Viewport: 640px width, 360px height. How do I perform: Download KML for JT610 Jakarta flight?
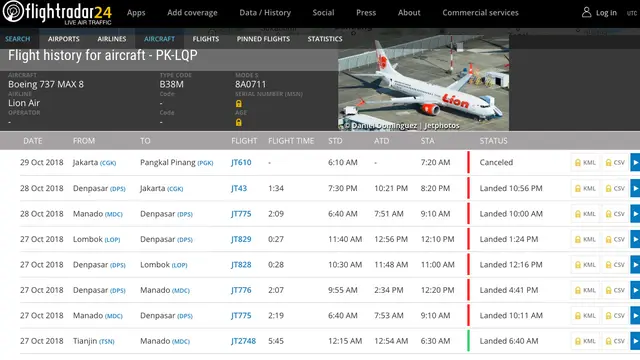click(585, 162)
